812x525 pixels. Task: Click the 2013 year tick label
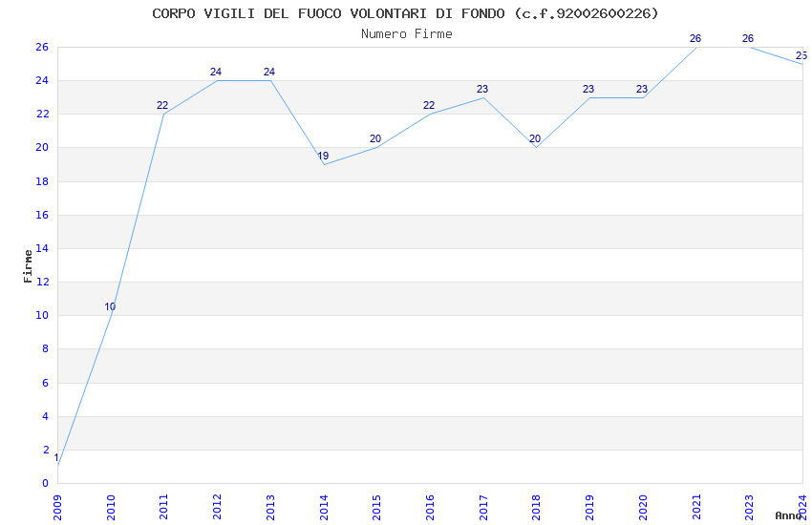(270, 507)
